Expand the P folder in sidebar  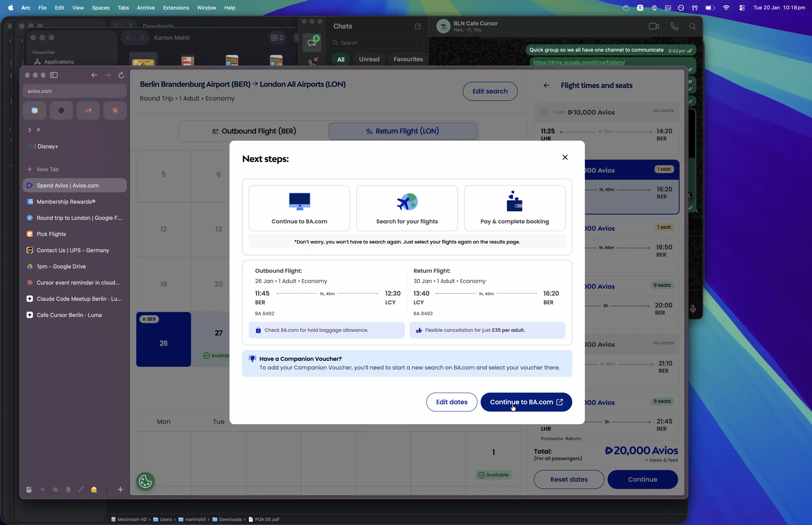[x=30, y=130]
